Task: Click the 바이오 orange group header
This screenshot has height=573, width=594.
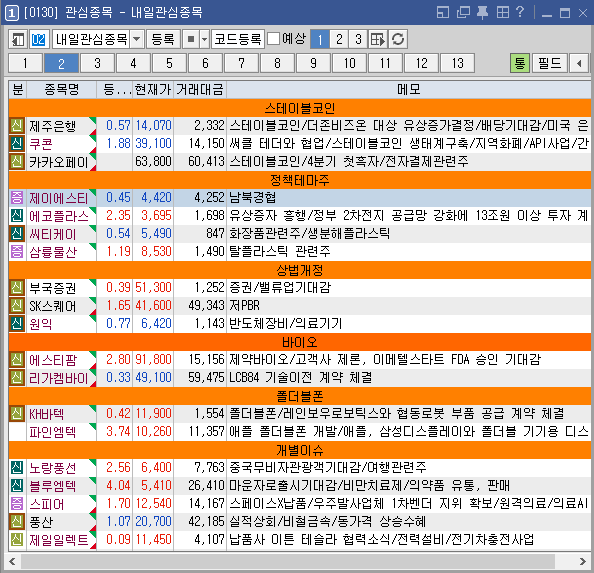Action: (x=300, y=342)
